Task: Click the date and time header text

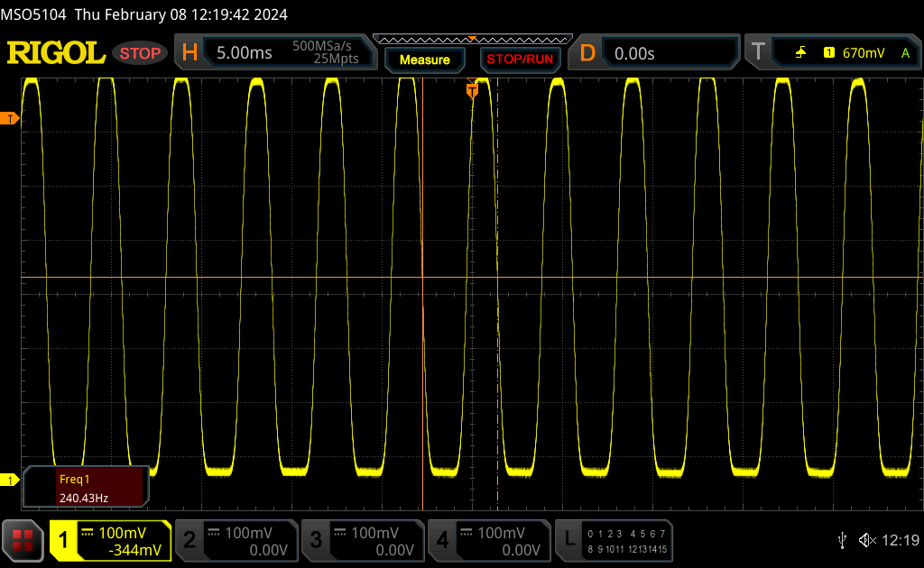Action: point(180,14)
